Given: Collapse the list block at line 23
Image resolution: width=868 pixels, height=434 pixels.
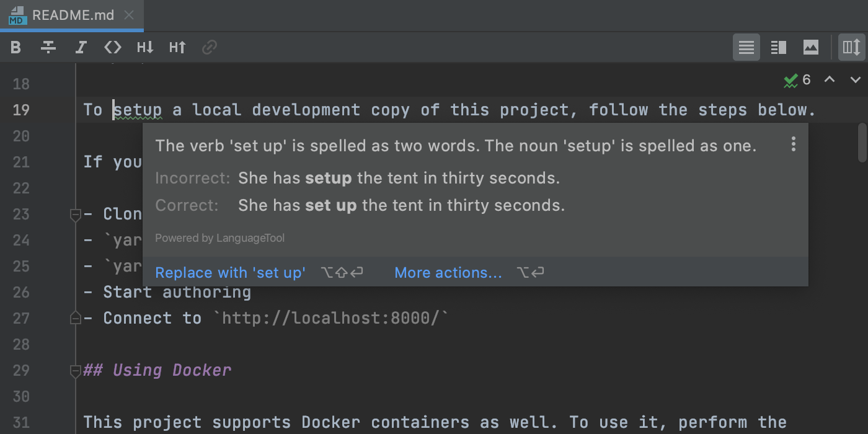Looking at the screenshot, I should tap(75, 213).
